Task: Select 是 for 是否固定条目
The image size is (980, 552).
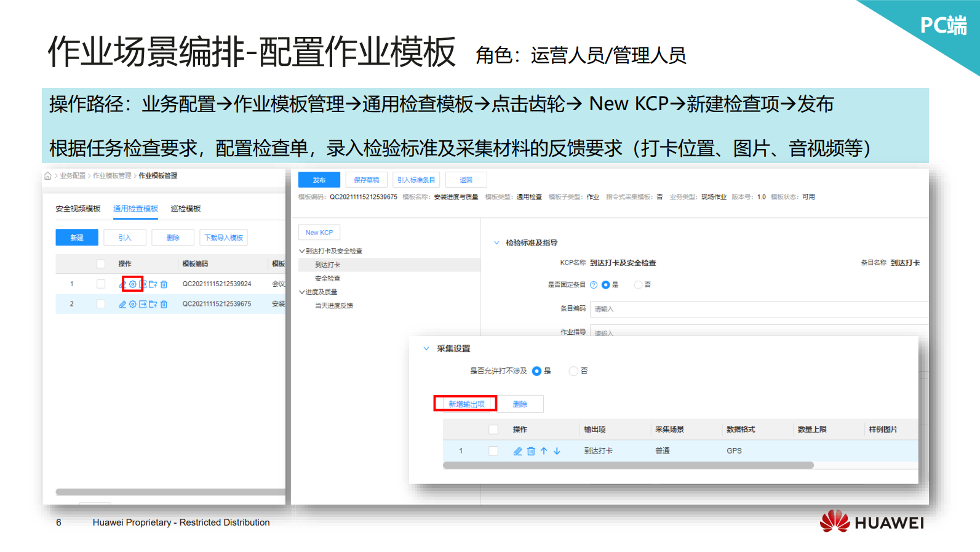Action: coord(605,285)
